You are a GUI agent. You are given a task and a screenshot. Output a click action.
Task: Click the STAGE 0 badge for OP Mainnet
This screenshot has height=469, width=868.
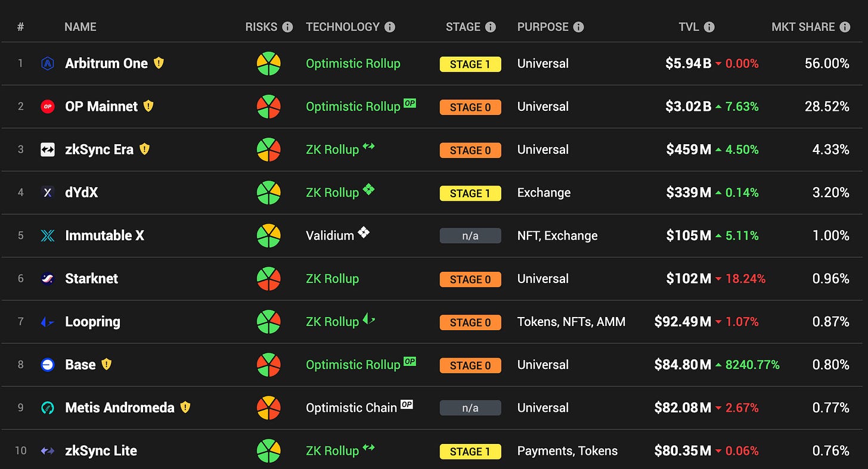[x=470, y=107]
